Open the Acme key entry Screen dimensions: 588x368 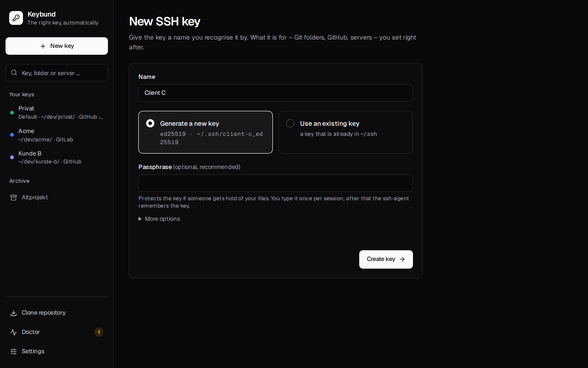(57, 135)
